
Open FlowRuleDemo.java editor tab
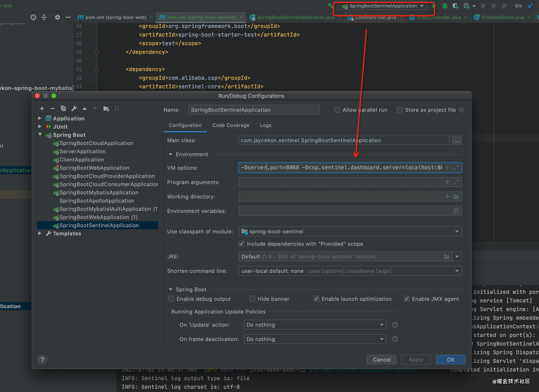pos(502,17)
